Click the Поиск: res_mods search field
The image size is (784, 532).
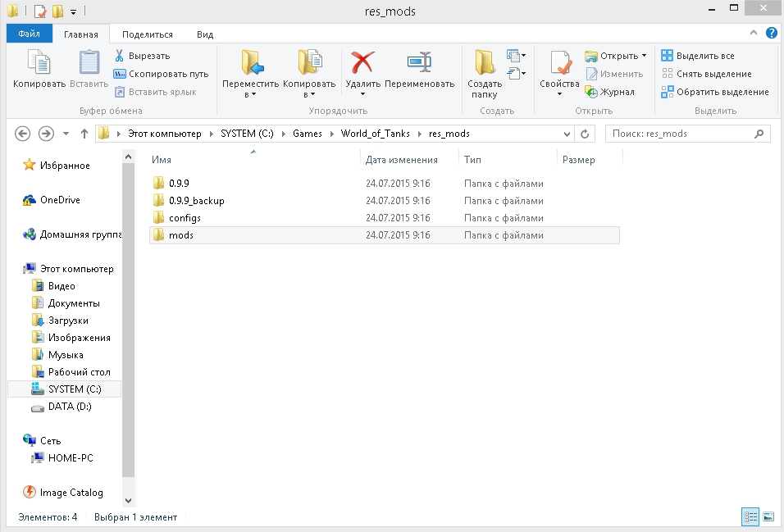(x=679, y=134)
